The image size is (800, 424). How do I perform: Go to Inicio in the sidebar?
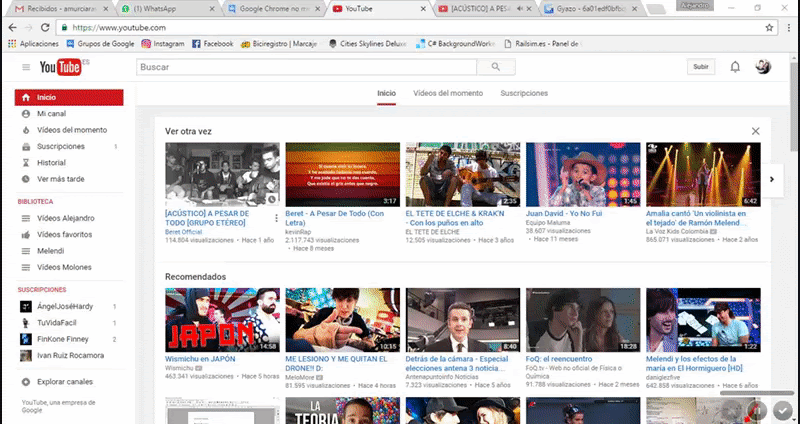point(69,97)
